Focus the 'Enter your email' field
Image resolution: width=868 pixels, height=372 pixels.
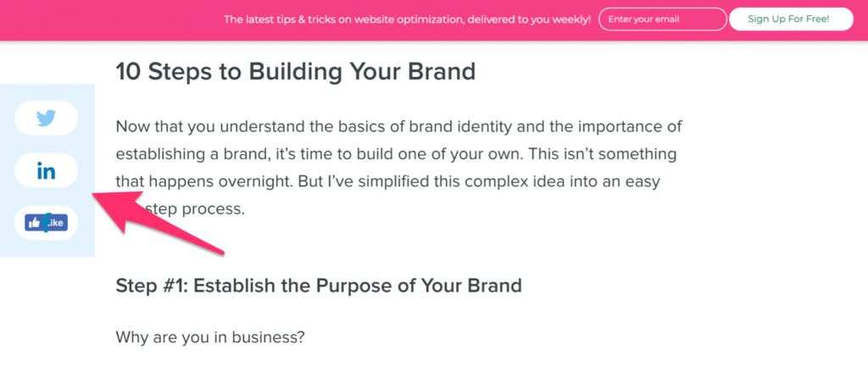(663, 19)
